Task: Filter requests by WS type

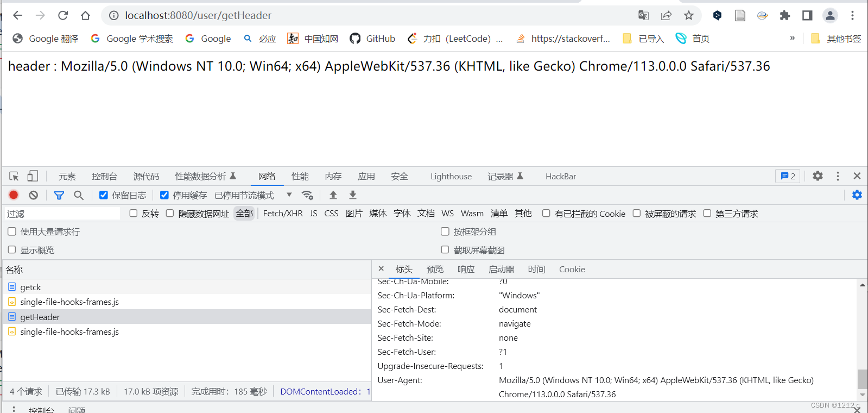Action: click(448, 214)
